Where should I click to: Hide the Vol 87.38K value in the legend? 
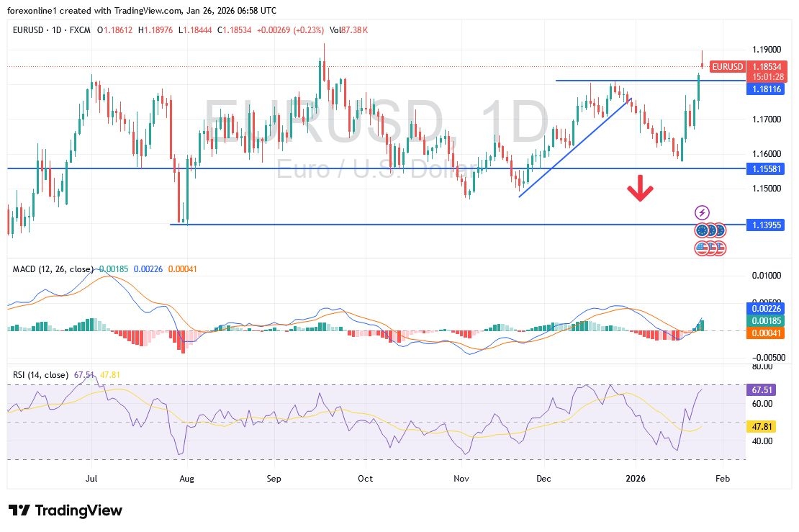[x=346, y=31]
